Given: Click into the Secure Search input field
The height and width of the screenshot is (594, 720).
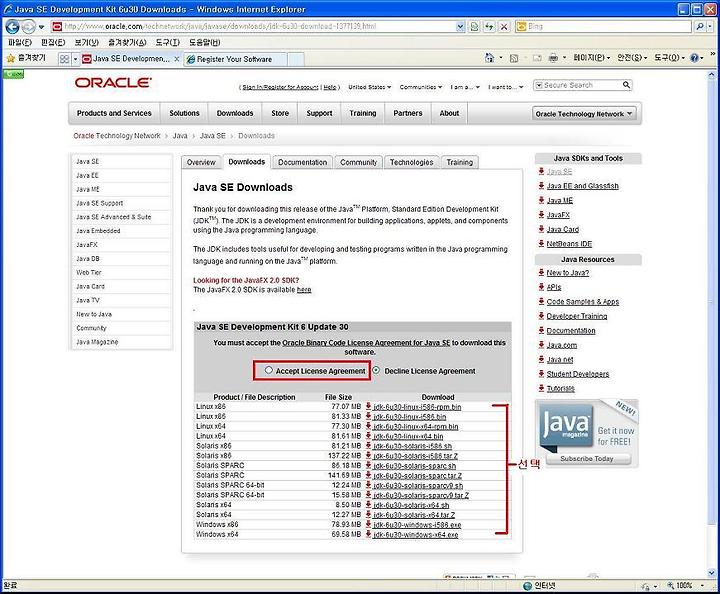Looking at the screenshot, I should point(581,85).
